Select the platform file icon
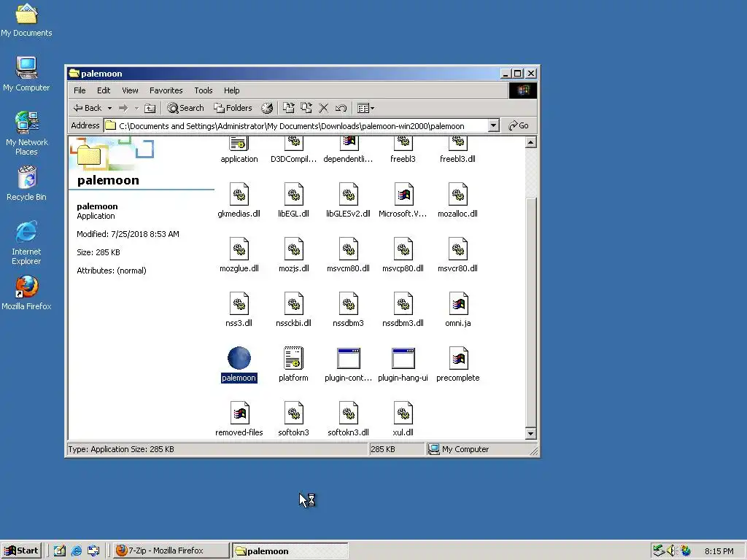 pyautogui.click(x=293, y=358)
